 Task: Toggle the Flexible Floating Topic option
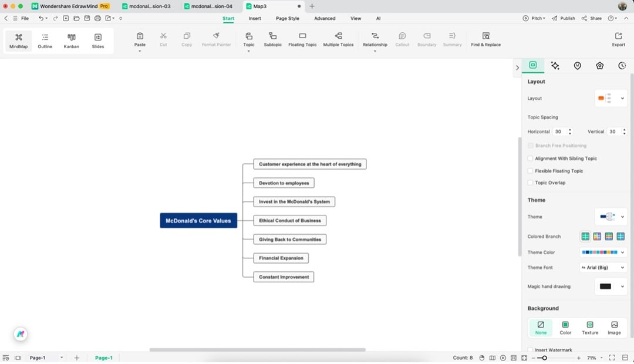coord(531,170)
